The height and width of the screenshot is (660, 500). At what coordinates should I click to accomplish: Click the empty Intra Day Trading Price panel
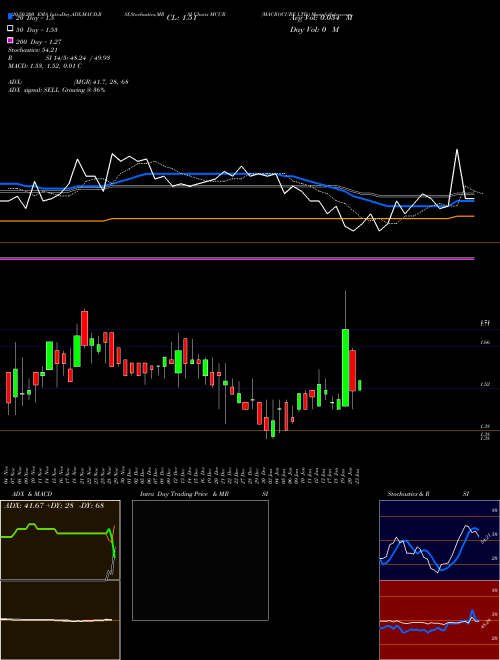point(200,560)
